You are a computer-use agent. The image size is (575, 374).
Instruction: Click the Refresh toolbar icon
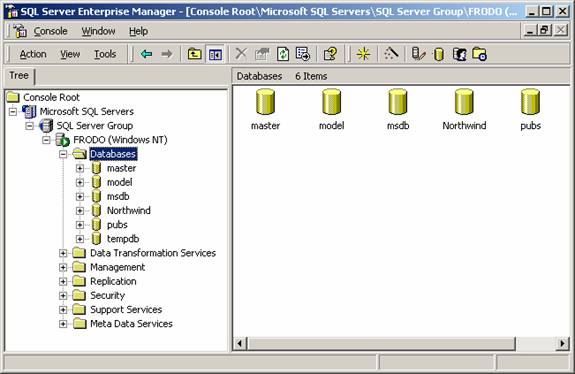[282, 54]
